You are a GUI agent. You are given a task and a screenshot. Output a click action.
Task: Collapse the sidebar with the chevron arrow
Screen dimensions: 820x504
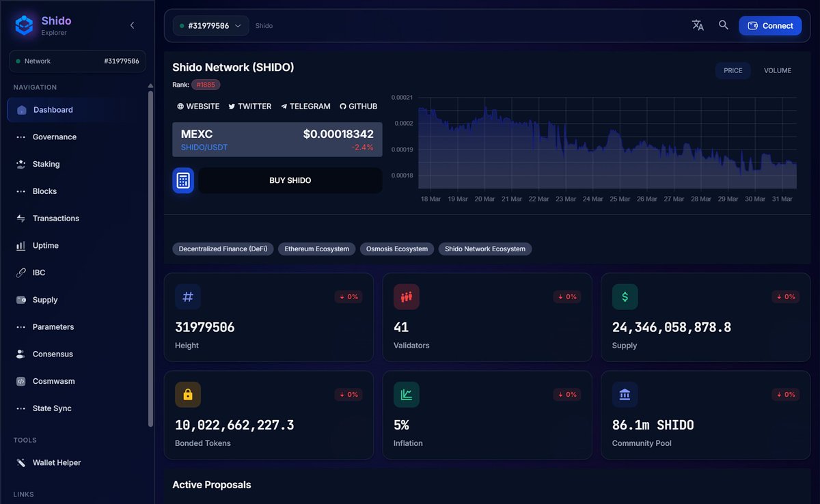(133, 25)
